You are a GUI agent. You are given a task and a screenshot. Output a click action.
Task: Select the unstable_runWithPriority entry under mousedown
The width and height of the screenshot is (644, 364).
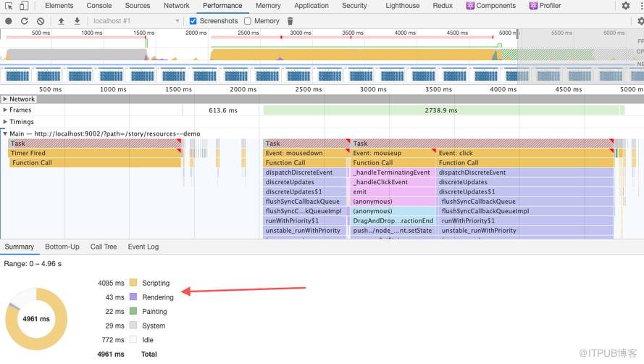(x=306, y=231)
